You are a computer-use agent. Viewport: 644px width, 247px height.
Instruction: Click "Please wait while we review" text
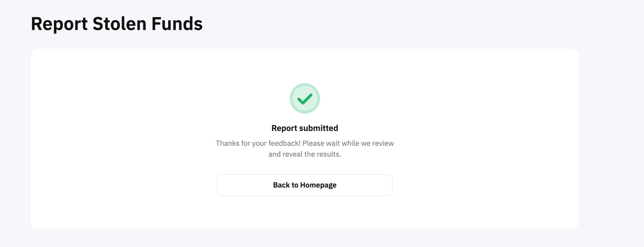348,143
